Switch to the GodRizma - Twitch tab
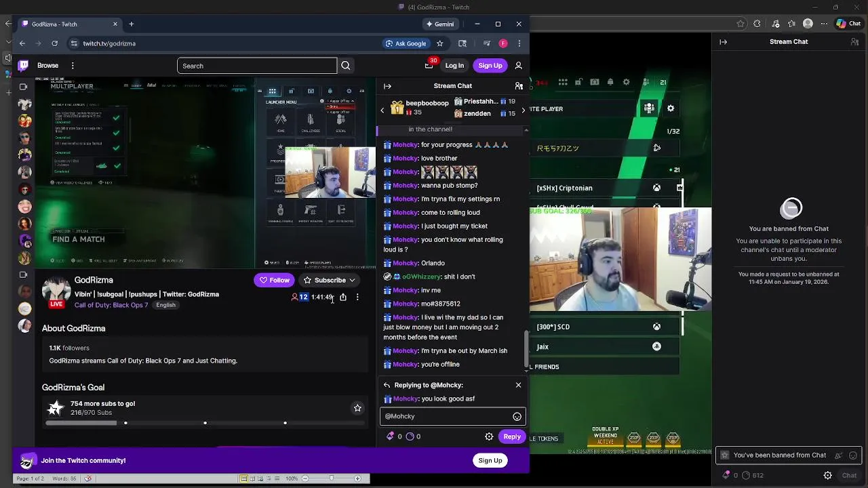The height and width of the screenshot is (488, 868). tap(70, 24)
